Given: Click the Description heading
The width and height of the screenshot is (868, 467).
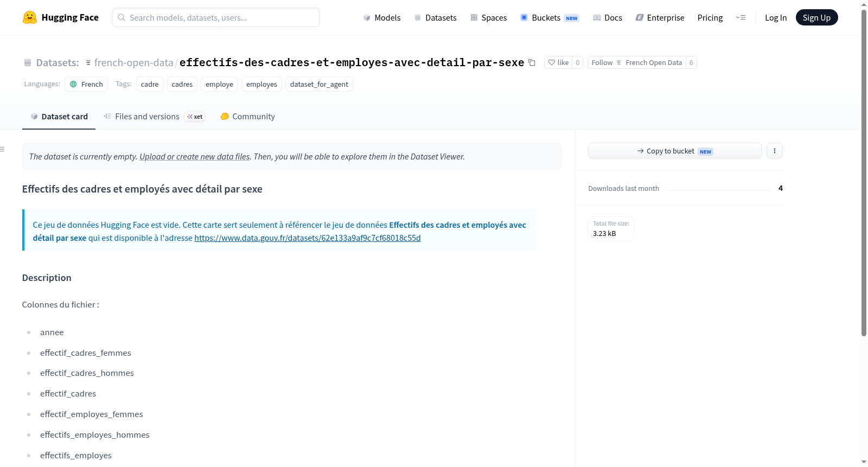Looking at the screenshot, I should pyautogui.click(x=47, y=278).
